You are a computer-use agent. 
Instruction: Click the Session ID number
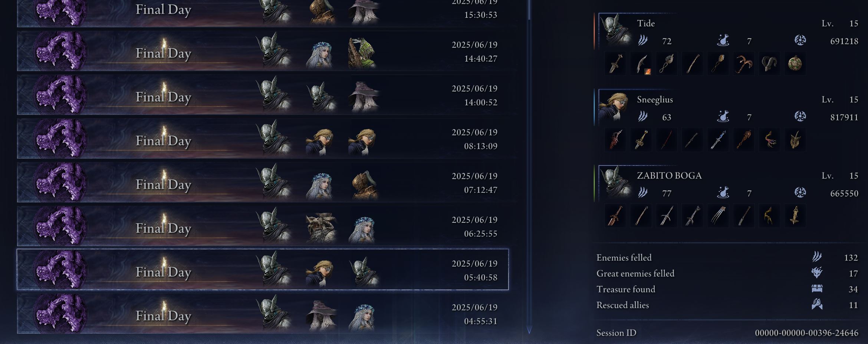pyautogui.click(x=806, y=333)
